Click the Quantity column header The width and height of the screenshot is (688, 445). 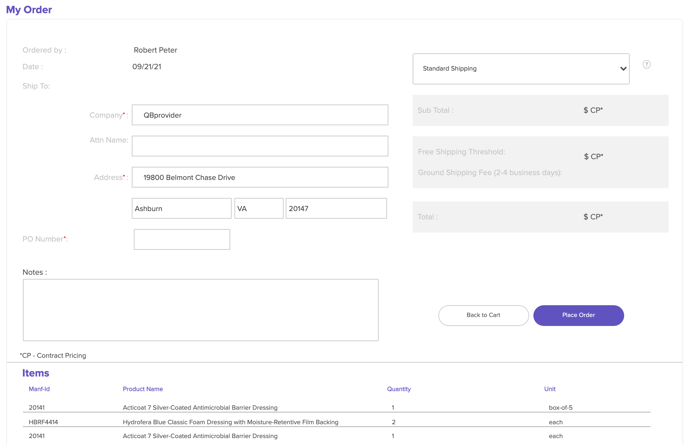click(399, 389)
